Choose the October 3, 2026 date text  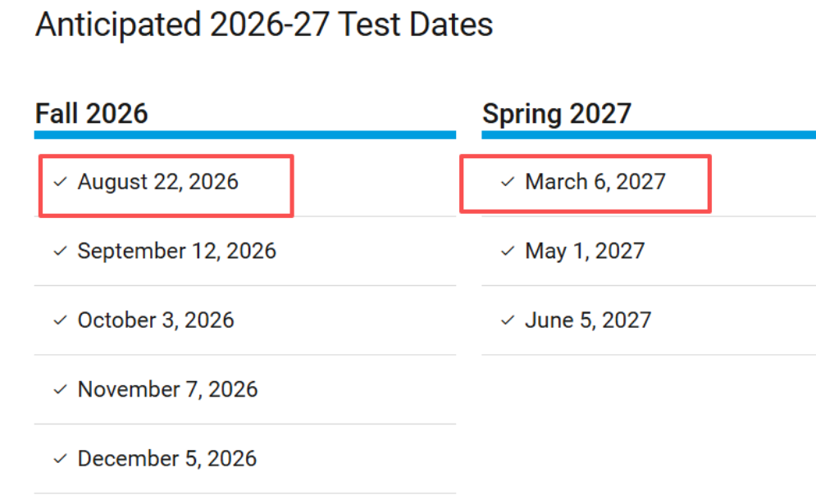(x=156, y=320)
